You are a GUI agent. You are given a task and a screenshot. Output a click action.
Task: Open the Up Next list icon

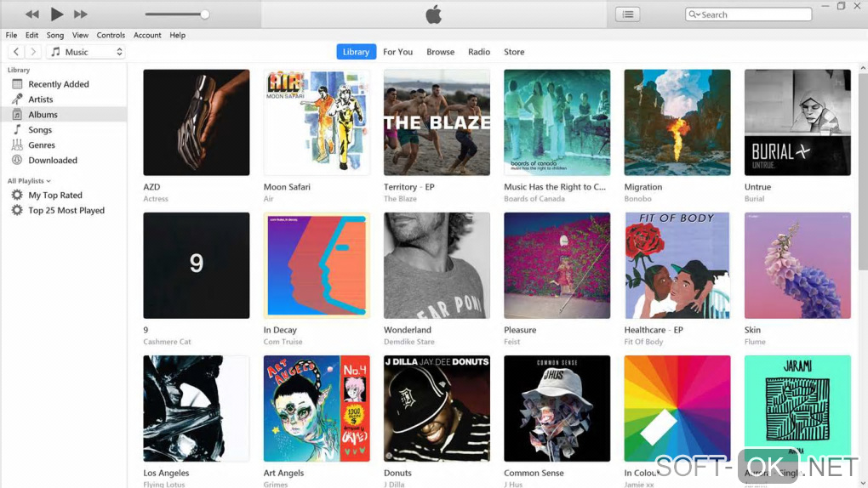coord(628,14)
